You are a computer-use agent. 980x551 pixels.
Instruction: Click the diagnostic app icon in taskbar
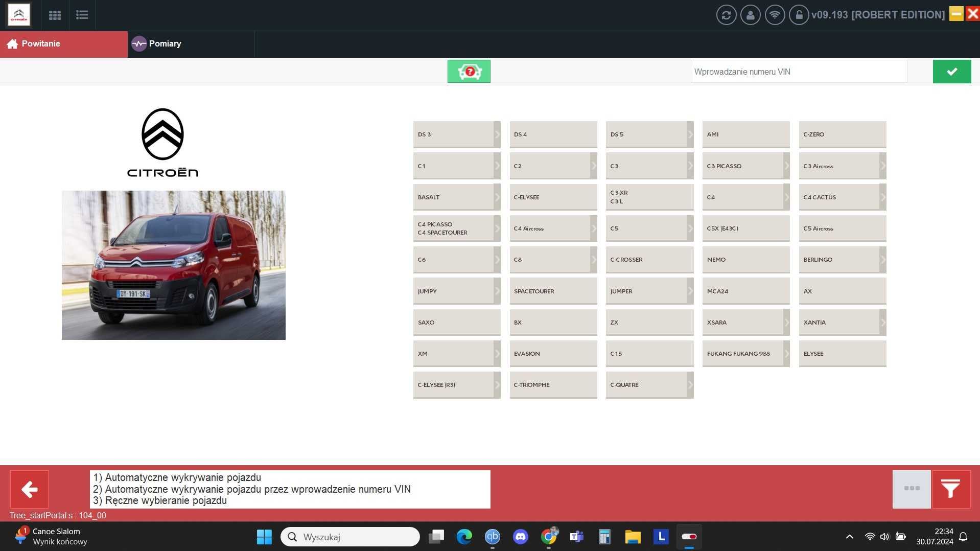pyautogui.click(x=689, y=537)
